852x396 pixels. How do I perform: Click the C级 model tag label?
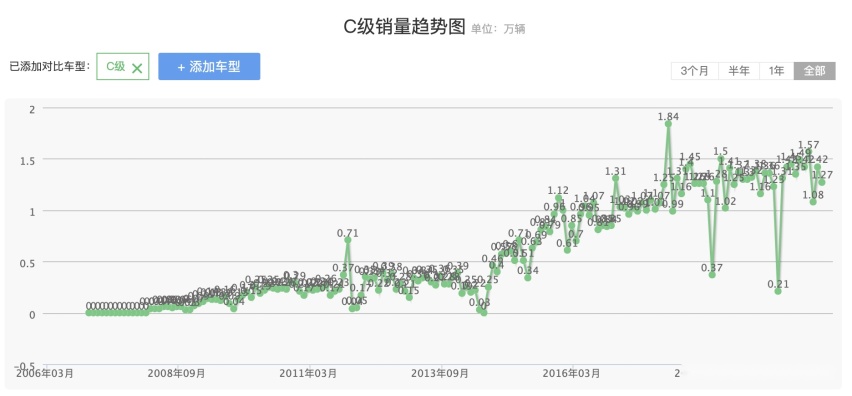(115, 67)
